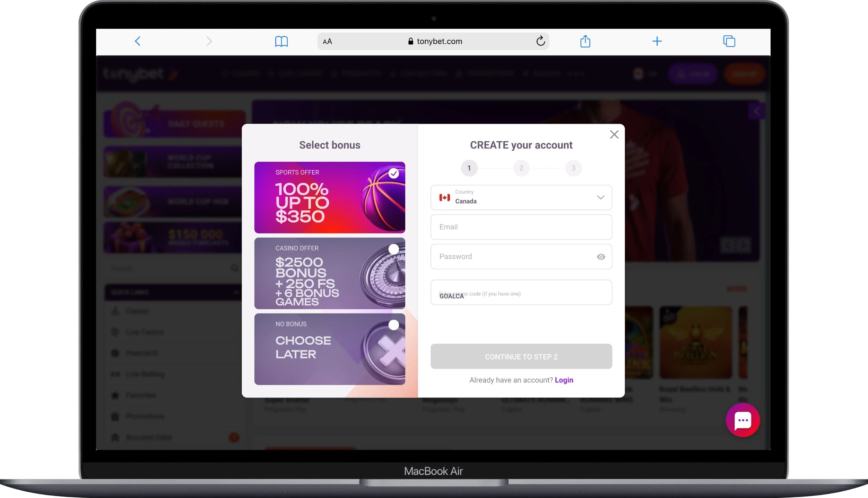
Task: Open Live Casino in the sidebar
Action: tap(145, 332)
